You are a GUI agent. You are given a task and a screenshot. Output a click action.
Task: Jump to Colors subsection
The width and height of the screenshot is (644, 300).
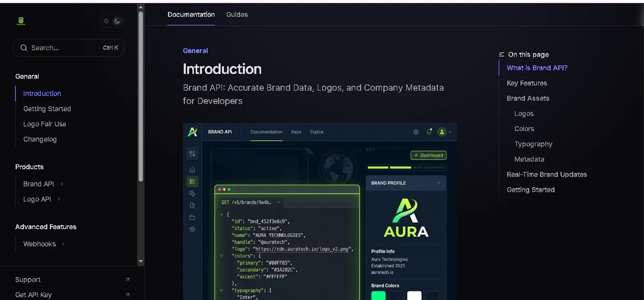pos(524,129)
